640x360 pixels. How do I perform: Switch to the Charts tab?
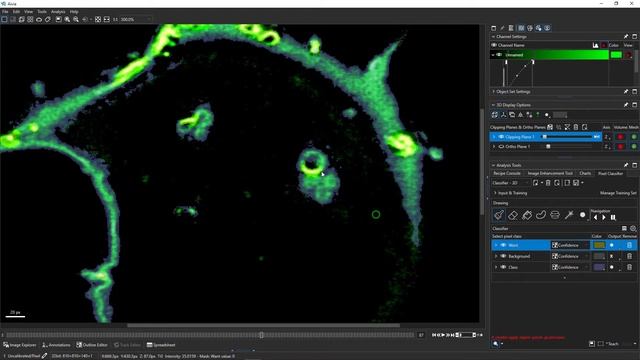tap(585, 173)
